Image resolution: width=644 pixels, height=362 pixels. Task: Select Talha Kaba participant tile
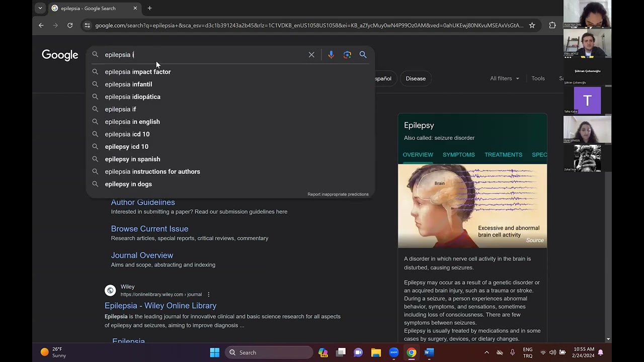pos(587,100)
